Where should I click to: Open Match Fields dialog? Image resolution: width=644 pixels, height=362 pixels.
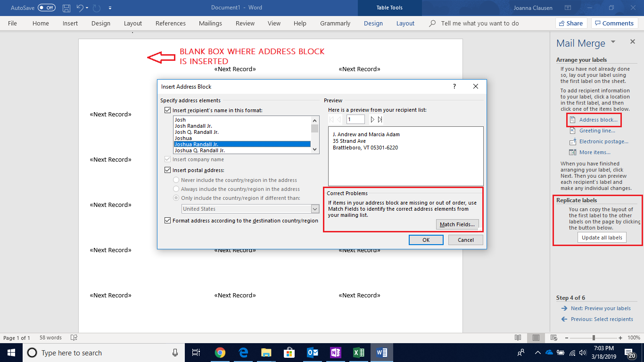[x=457, y=224]
